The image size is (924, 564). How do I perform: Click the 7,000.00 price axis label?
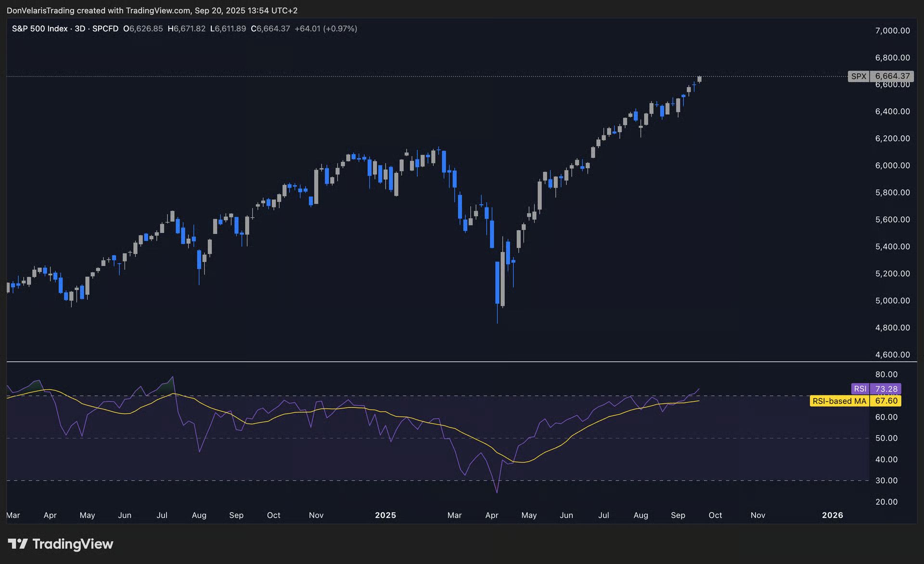pos(892,30)
